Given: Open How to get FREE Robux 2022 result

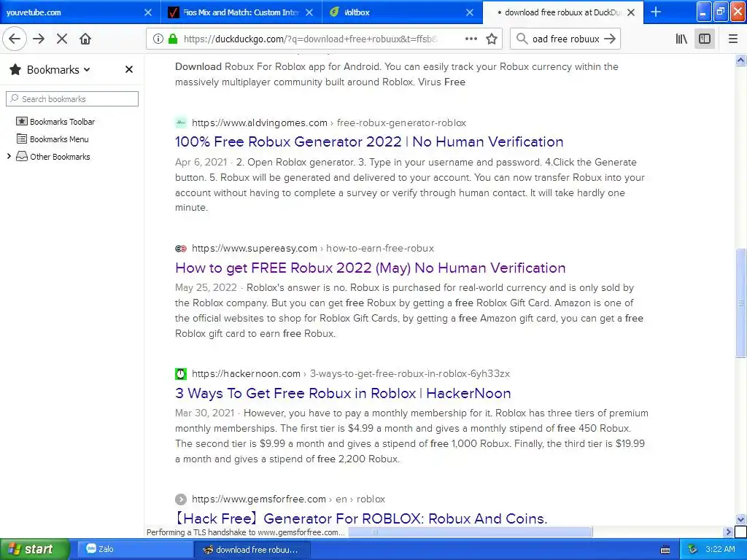Looking at the screenshot, I should coord(370,268).
